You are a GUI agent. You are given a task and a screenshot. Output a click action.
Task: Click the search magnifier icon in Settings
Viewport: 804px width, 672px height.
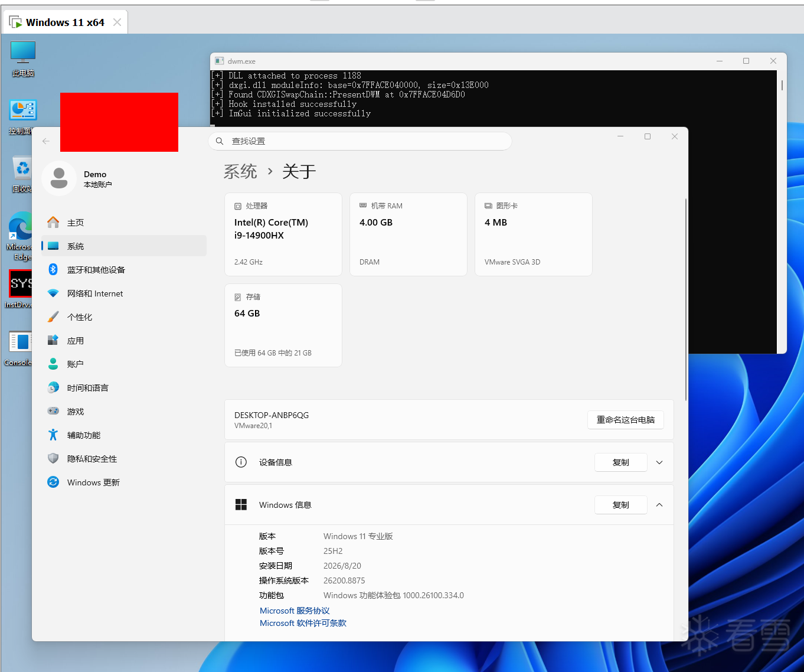[220, 141]
